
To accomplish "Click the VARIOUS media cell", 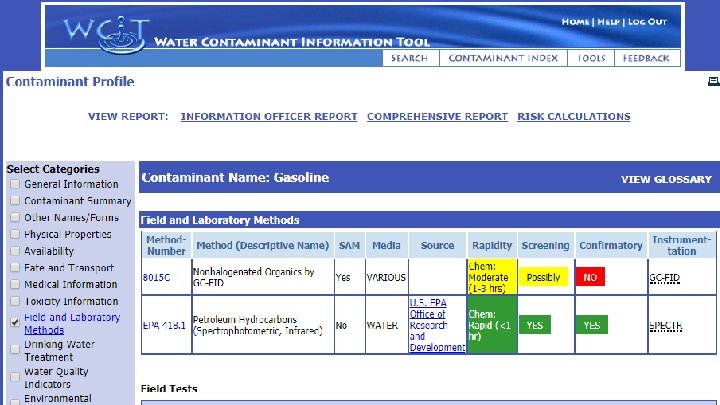I will (x=386, y=277).
